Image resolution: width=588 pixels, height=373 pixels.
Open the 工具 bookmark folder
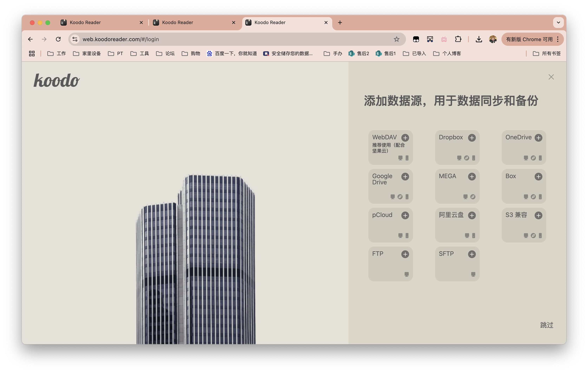click(x=140, y=54)
